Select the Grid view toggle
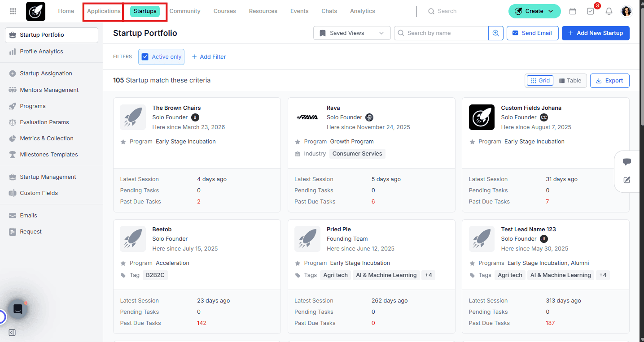Viewport: 644px width, 342px height. tap(540, 81)
